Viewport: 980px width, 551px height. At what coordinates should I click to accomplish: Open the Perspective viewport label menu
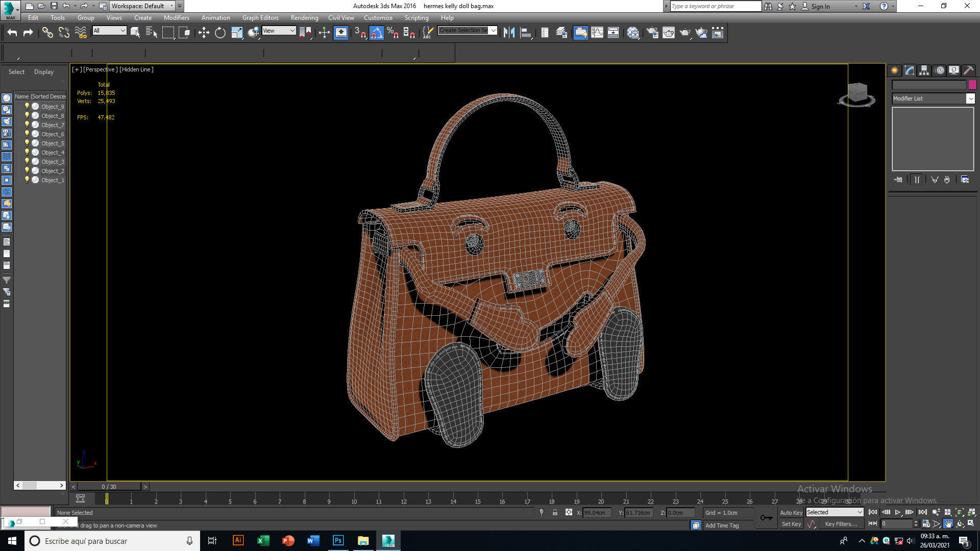(x=100, y=69)
